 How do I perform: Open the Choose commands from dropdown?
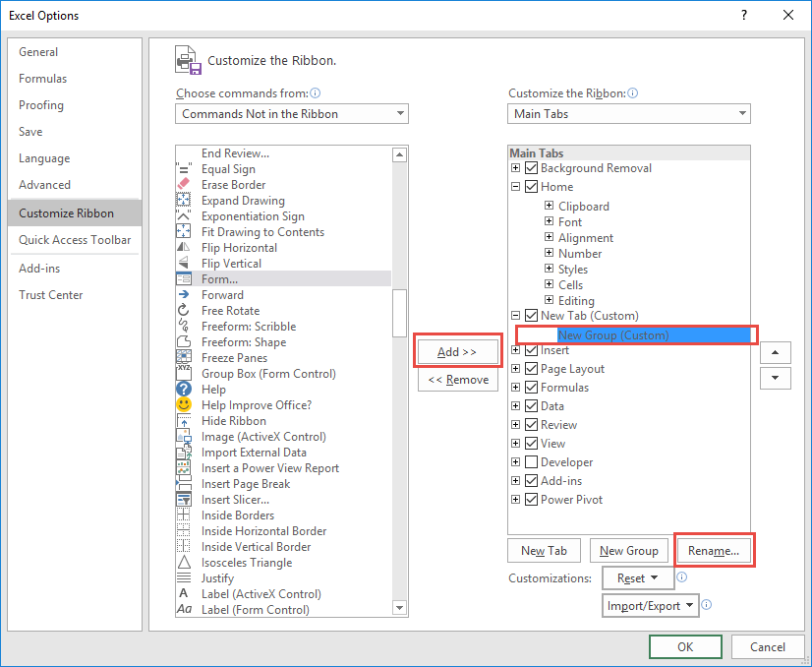click(292, 113)
